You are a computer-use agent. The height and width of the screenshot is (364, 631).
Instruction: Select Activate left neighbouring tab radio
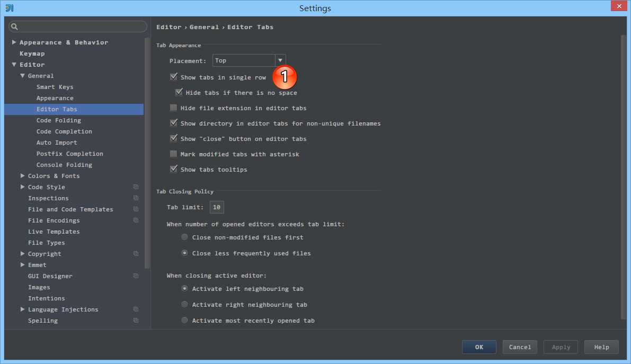pyautogui.click(x=184, y=288)
